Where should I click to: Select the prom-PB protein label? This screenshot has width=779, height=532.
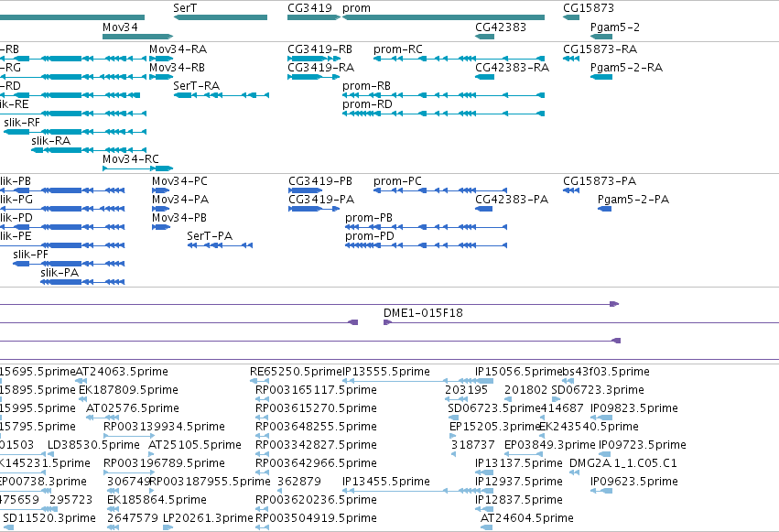point(369,218)
